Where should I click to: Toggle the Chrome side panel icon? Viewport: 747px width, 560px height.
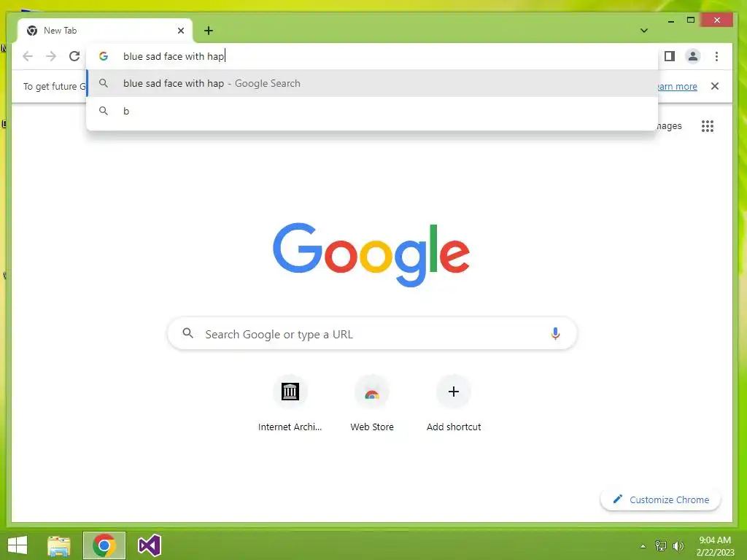tap(670, 56)
